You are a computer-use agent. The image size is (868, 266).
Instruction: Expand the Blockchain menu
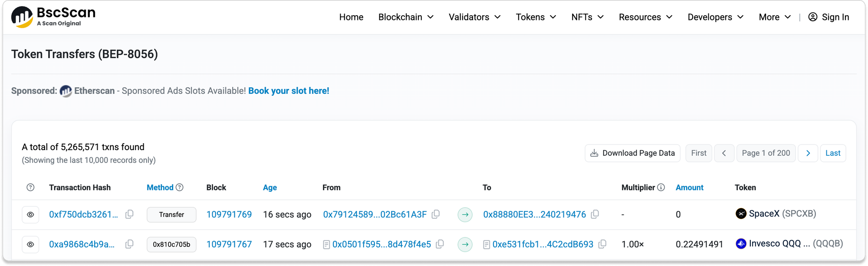(x=406, y=17)
